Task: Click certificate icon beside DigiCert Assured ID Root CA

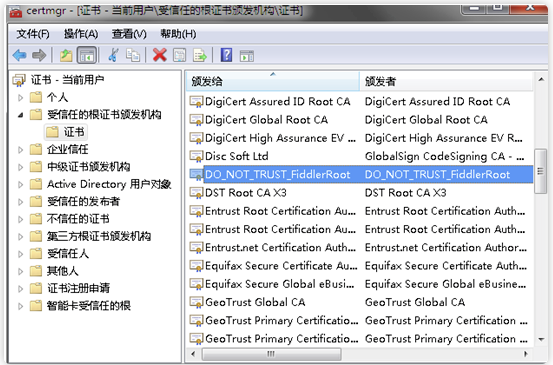Action: click(196, 102)
